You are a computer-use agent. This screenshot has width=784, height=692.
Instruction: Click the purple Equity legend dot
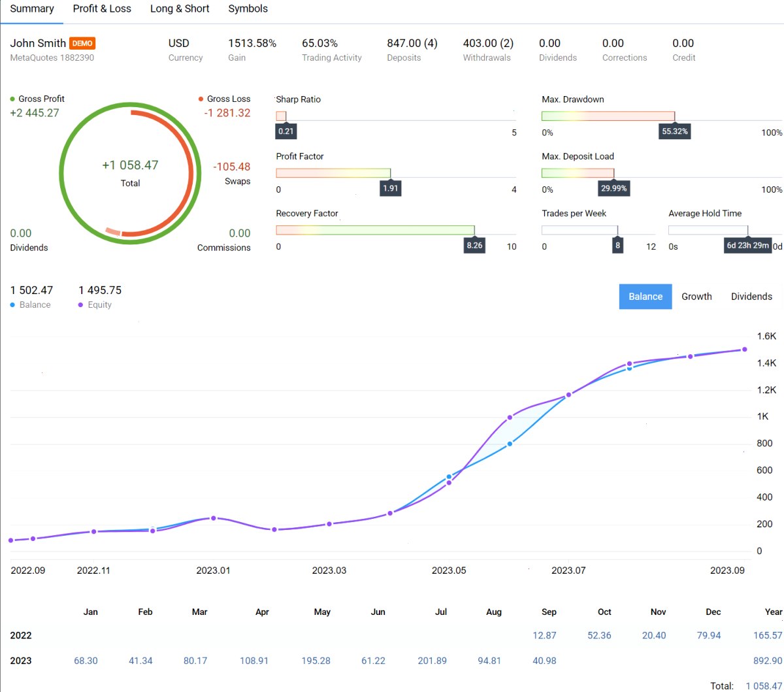coord(80,305)
